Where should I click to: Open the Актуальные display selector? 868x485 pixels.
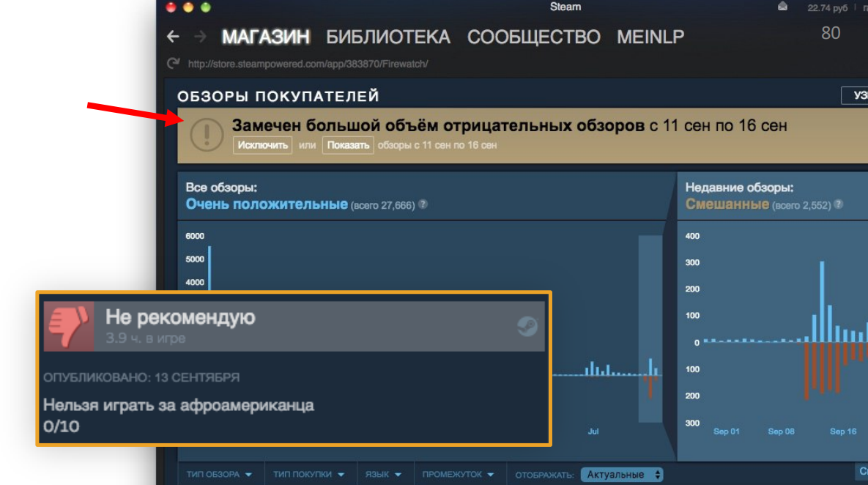622,474
